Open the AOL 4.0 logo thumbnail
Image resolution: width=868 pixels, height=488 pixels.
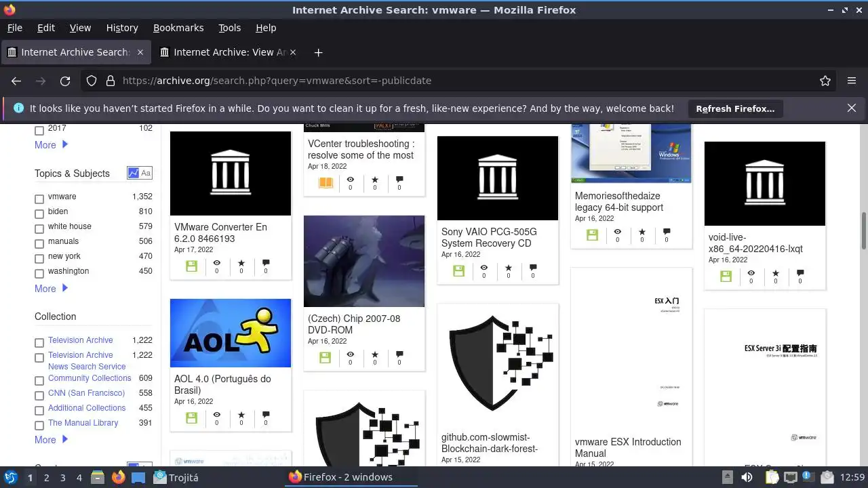pos(231,333)
